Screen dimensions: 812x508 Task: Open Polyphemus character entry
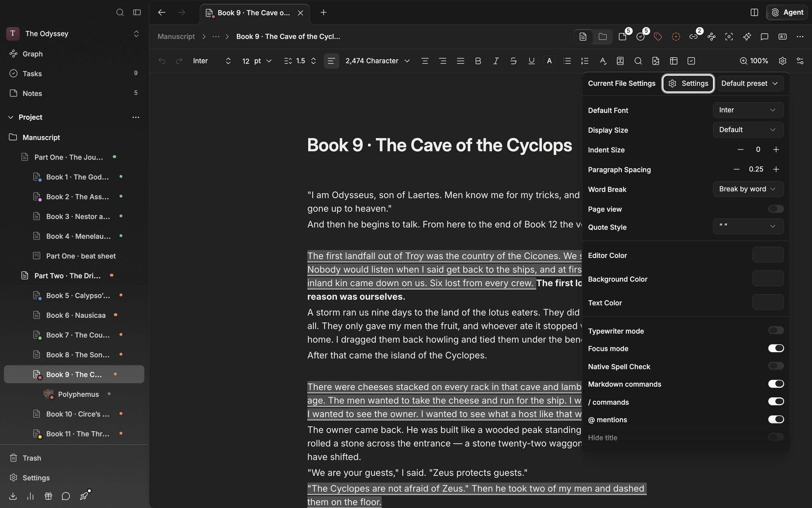[x=78, y=394]
